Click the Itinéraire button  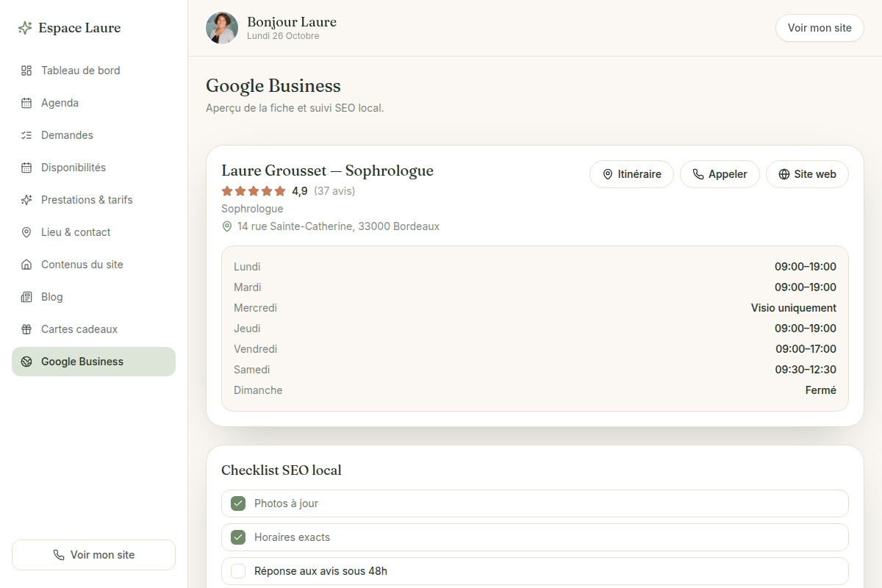631,174
